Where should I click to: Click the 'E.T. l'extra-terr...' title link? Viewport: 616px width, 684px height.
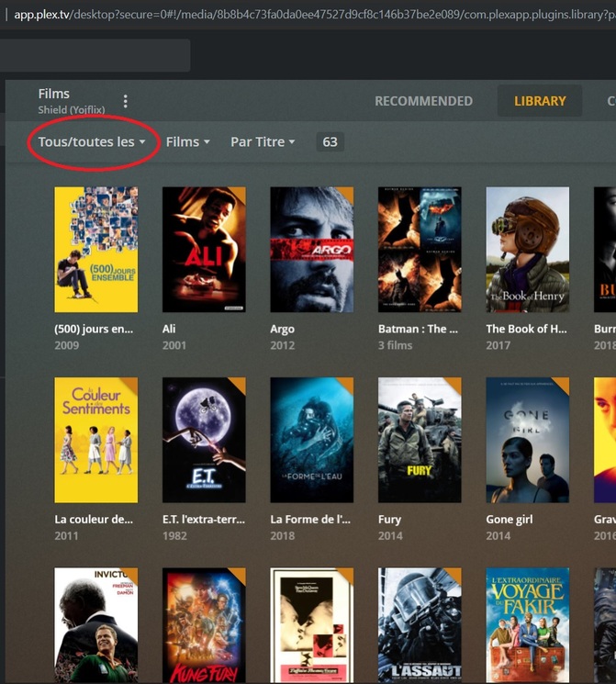(204, 519)
